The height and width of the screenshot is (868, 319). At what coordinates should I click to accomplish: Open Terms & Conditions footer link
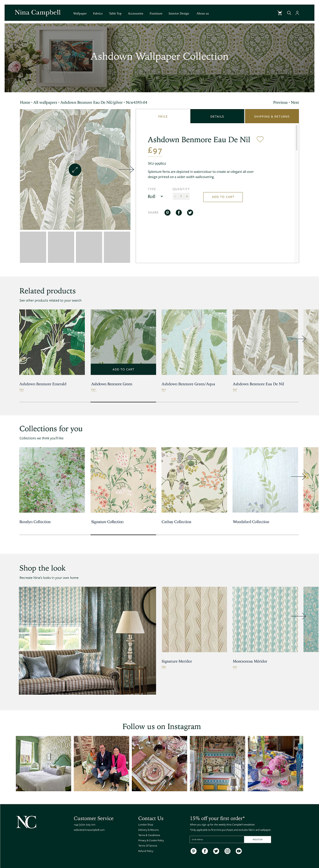(149, 835)
